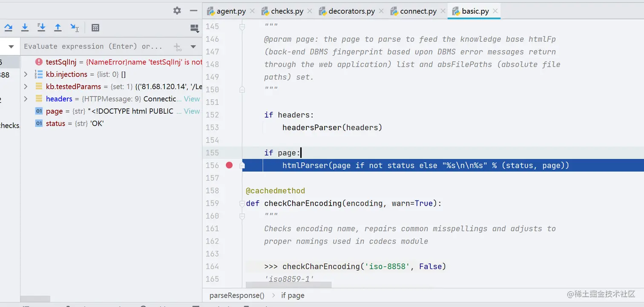Click 'headersParser(headers)' on line 153
Viewport: 644px width, 307px height.
pos(332,127)
